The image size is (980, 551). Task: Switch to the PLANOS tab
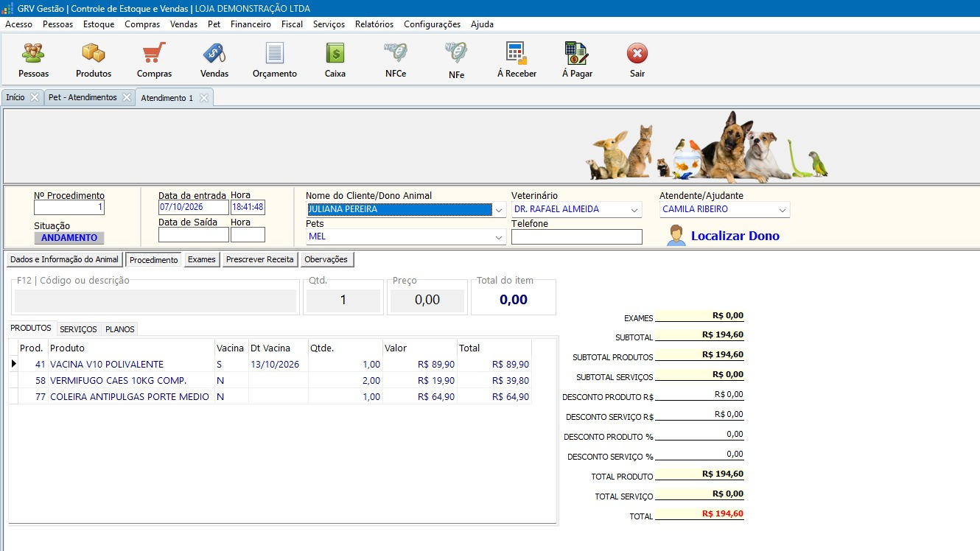[120, 329]
